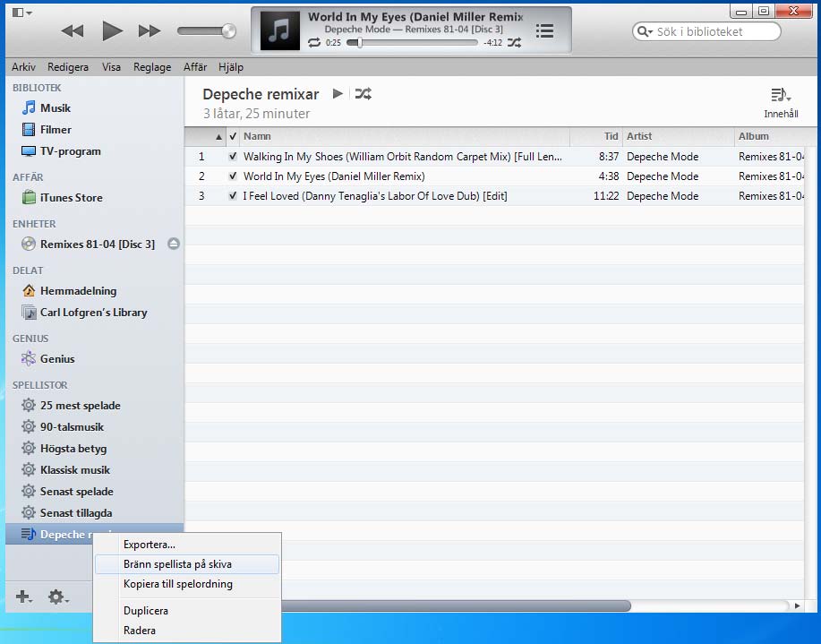Open the Arkiv menu
Screen dimensions: 821x644
[23, 67]
